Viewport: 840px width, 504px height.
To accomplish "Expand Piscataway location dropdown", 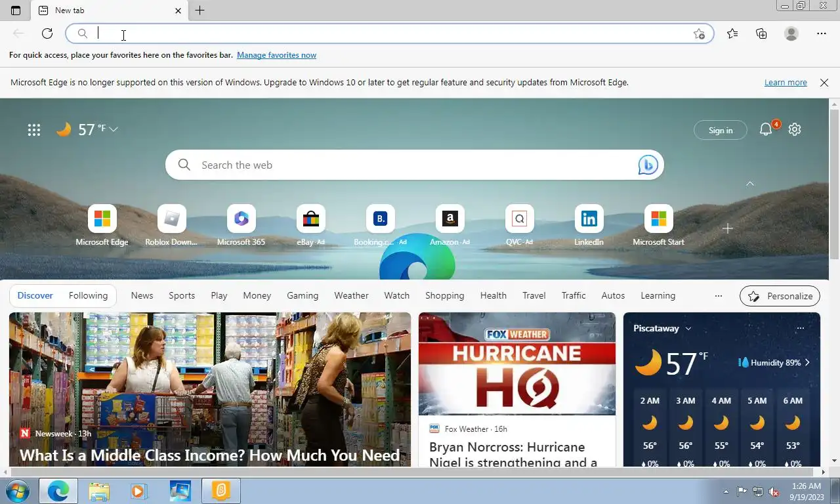I will [x=688, y=328].
